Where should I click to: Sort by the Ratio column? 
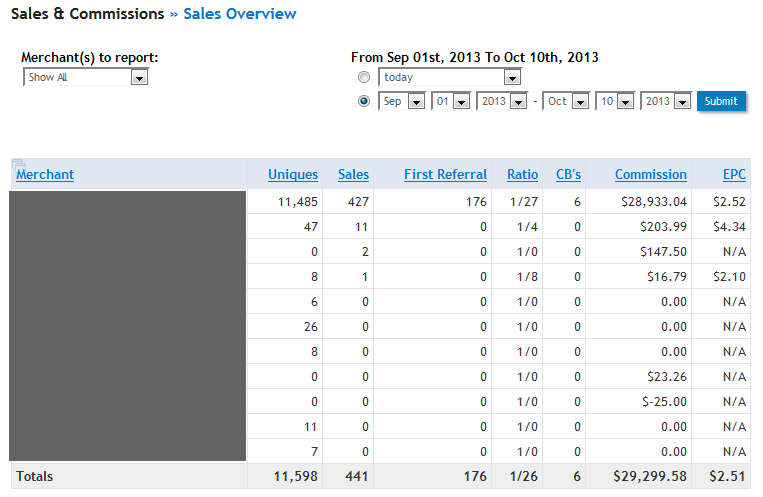click(x=522, y=174)
